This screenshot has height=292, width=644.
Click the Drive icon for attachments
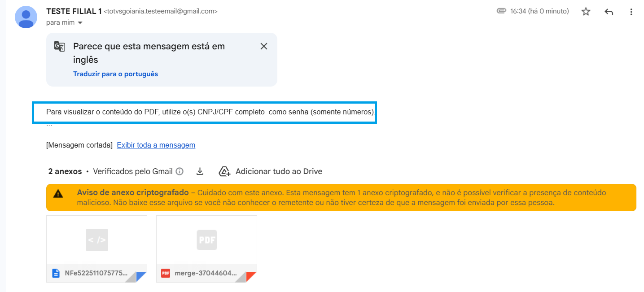(224, 171)
